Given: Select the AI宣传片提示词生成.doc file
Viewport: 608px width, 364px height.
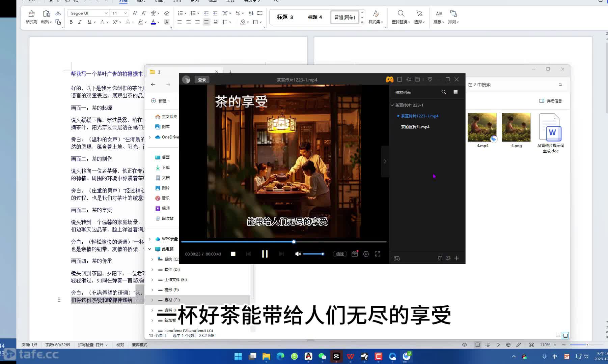Looking at the screenshot, I should (550, 133).
